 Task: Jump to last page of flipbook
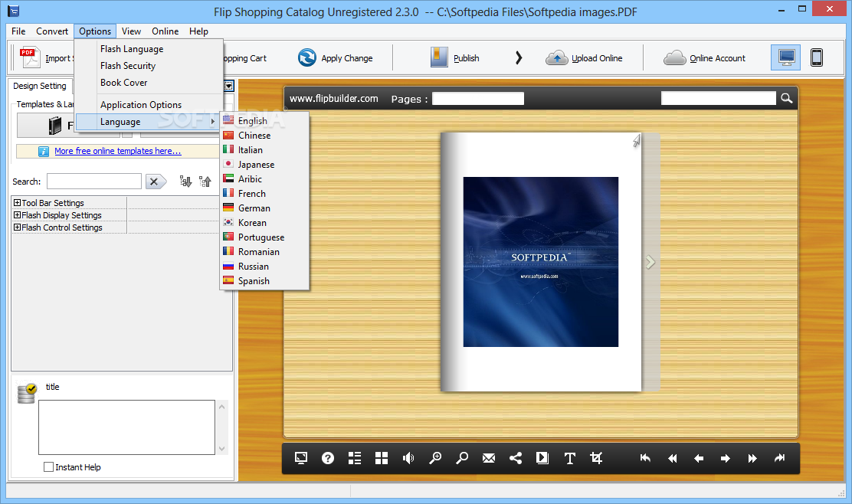(779, 458)
